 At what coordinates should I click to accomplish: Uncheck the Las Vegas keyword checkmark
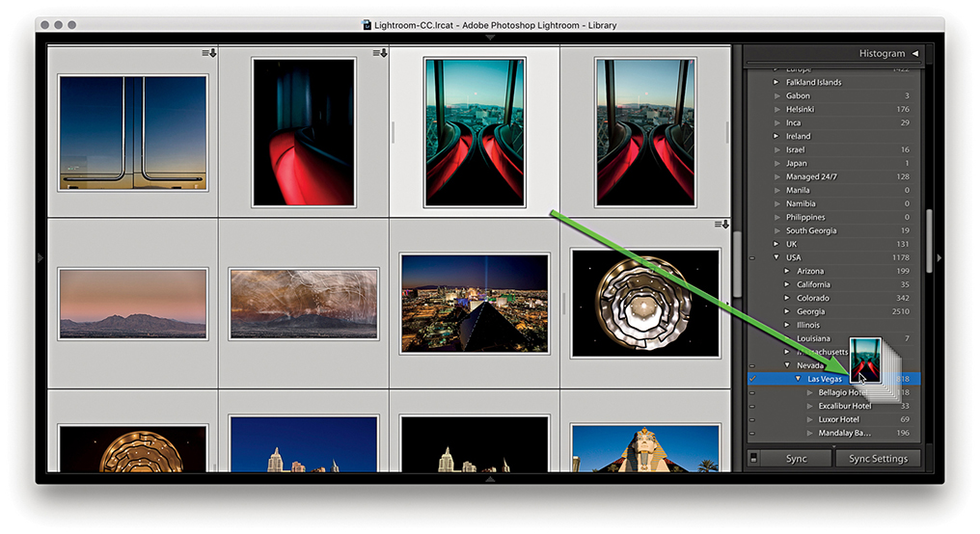(752, 379)
